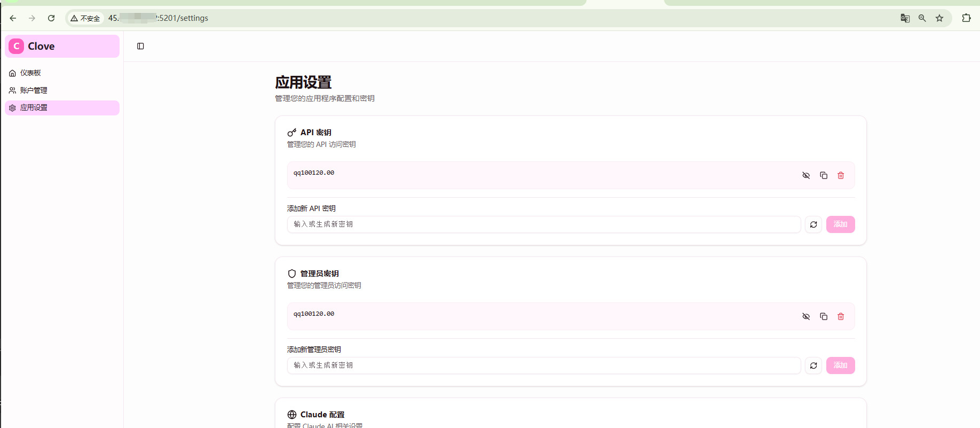
Task: Delete the admin key entry
Action: (x=841, y=316)
